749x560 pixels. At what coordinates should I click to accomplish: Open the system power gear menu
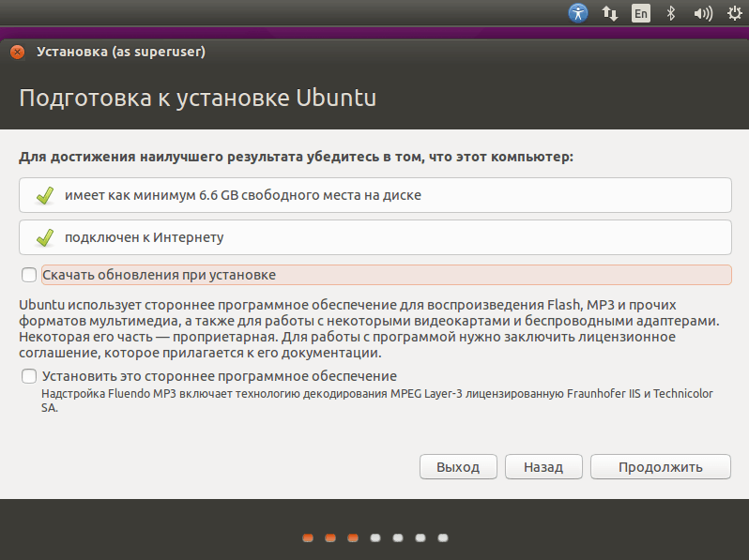click(734, 13)
